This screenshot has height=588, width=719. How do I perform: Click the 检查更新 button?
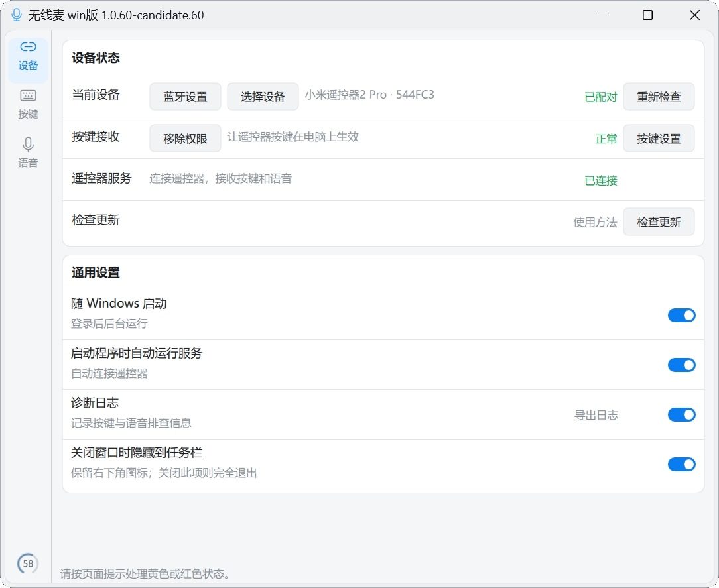659,222
